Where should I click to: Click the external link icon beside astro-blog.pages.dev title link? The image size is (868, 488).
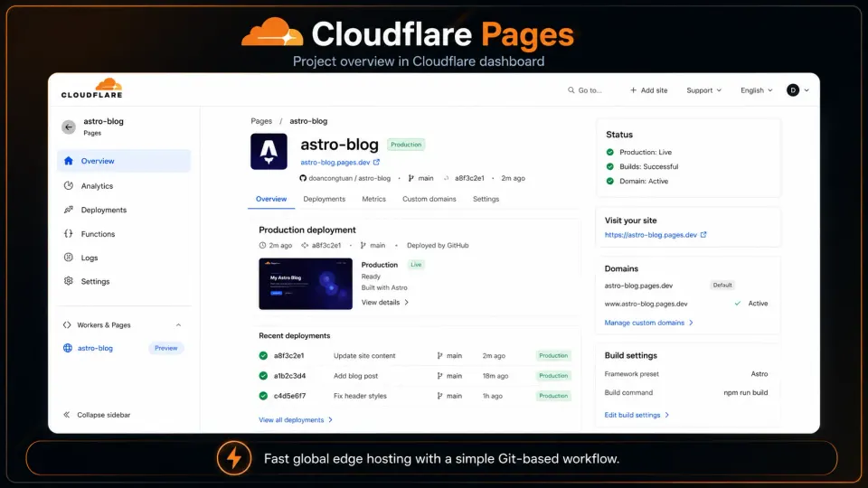click(376, 162)
